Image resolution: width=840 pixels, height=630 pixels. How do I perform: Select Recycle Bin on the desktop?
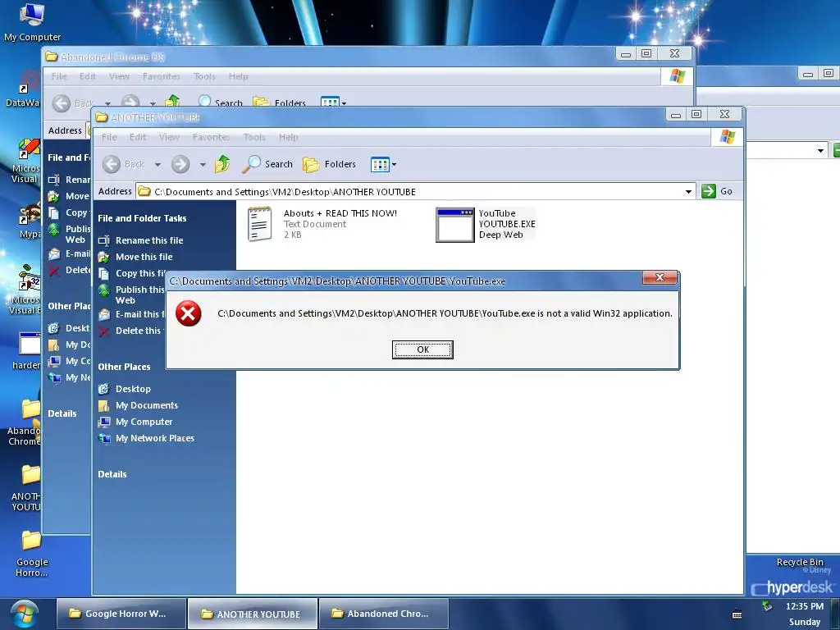click(800, 563)
